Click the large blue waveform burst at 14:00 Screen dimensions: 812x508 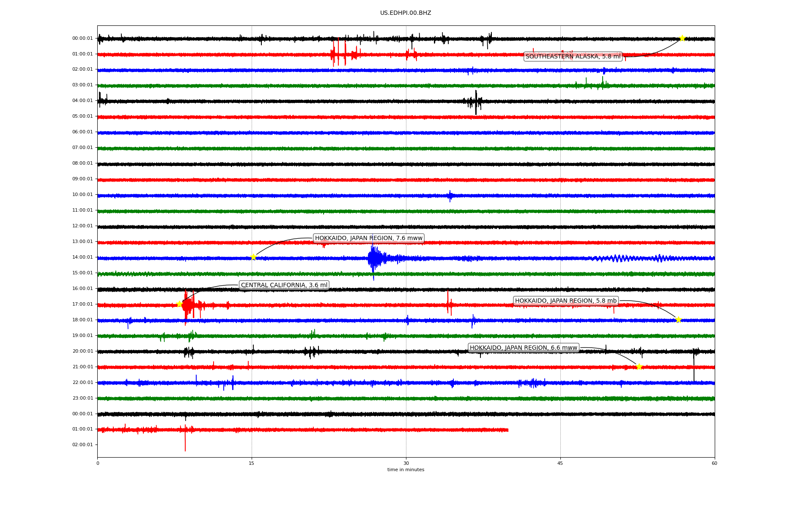pos(374,258)
